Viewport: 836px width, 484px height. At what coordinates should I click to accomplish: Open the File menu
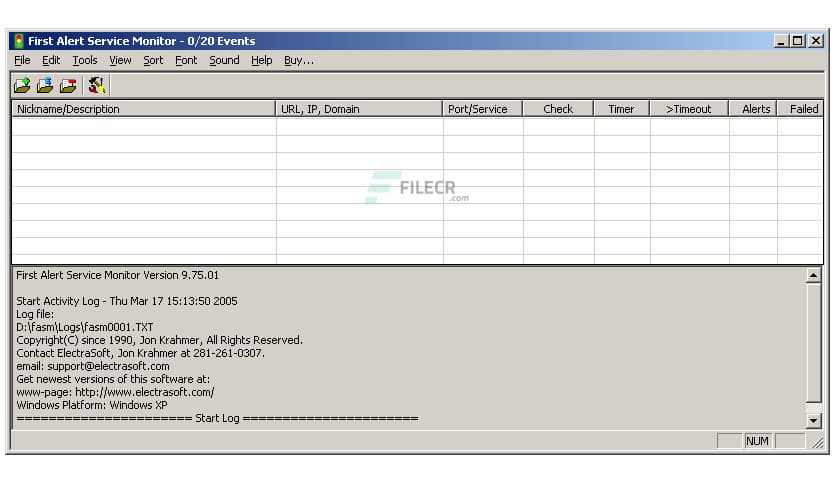tap(22, 60)
